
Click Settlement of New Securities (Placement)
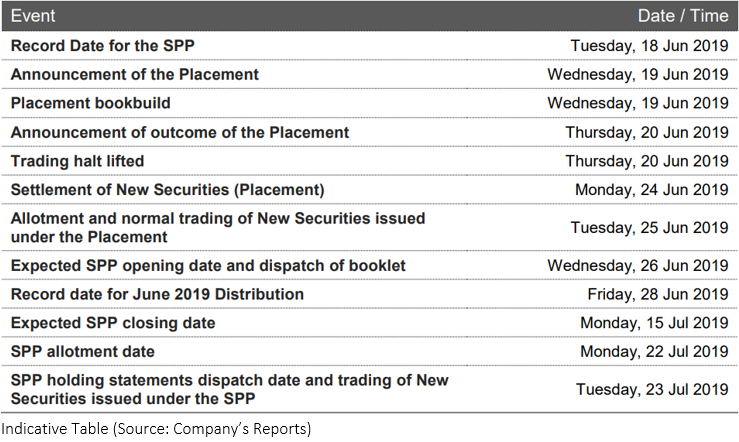point(168,190)
